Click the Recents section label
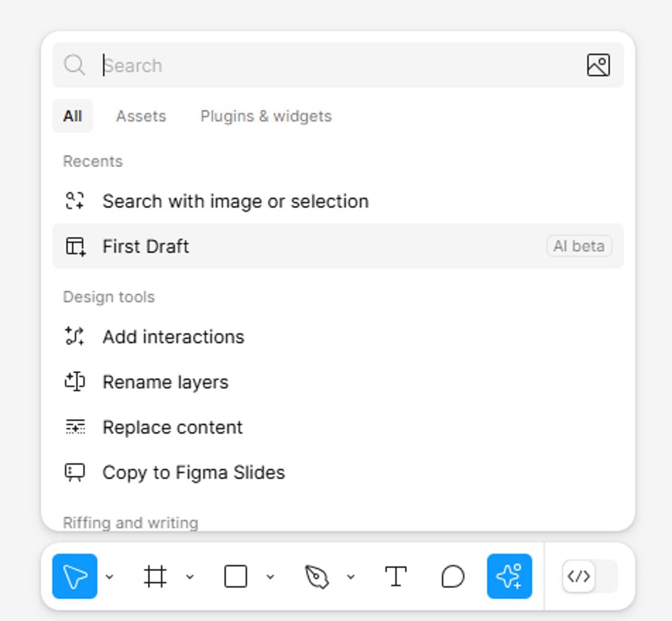672x621 pixels. point(93,161)
